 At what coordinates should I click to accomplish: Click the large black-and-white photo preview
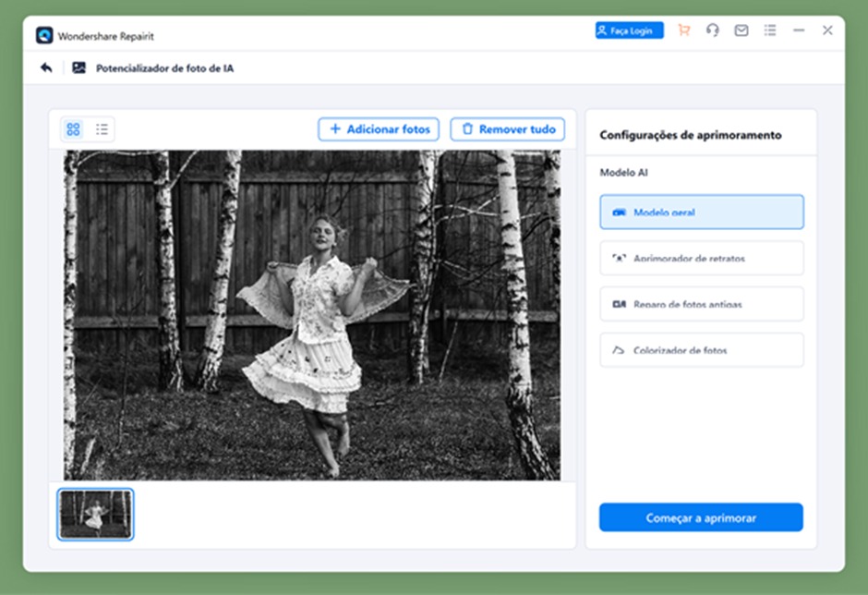coord(312,315)
